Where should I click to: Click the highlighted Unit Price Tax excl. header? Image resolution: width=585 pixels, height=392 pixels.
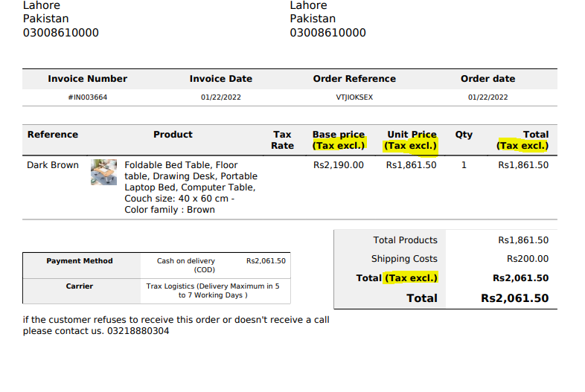coord(410,140)
